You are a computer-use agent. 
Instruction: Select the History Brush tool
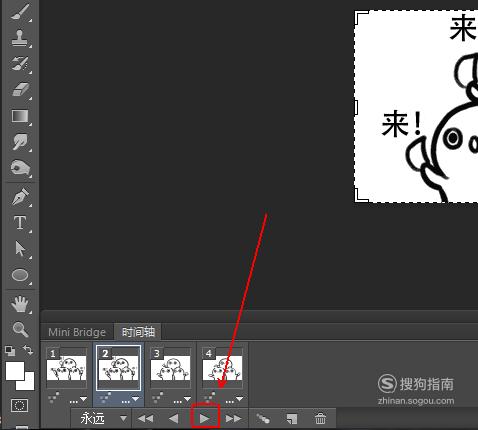[20, 63]
